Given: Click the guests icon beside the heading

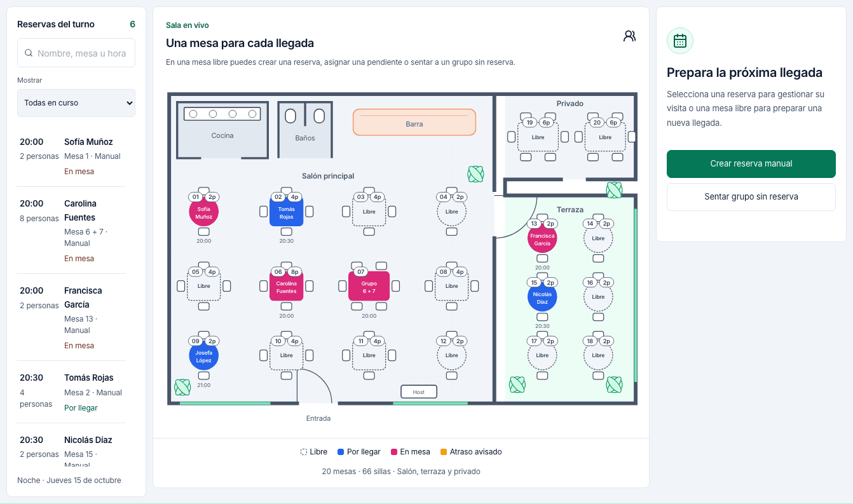Looking at the screenshot, I should 629,36.
